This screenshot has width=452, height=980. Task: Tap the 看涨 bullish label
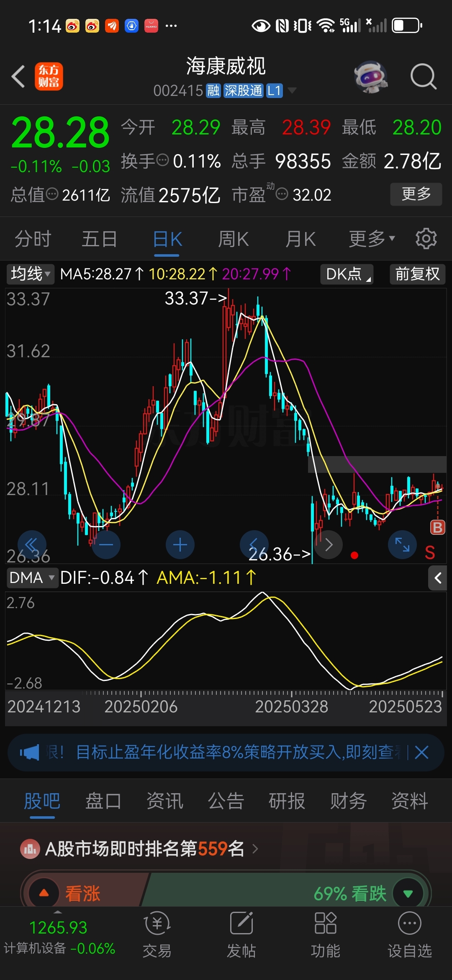[x=83, y=893]
